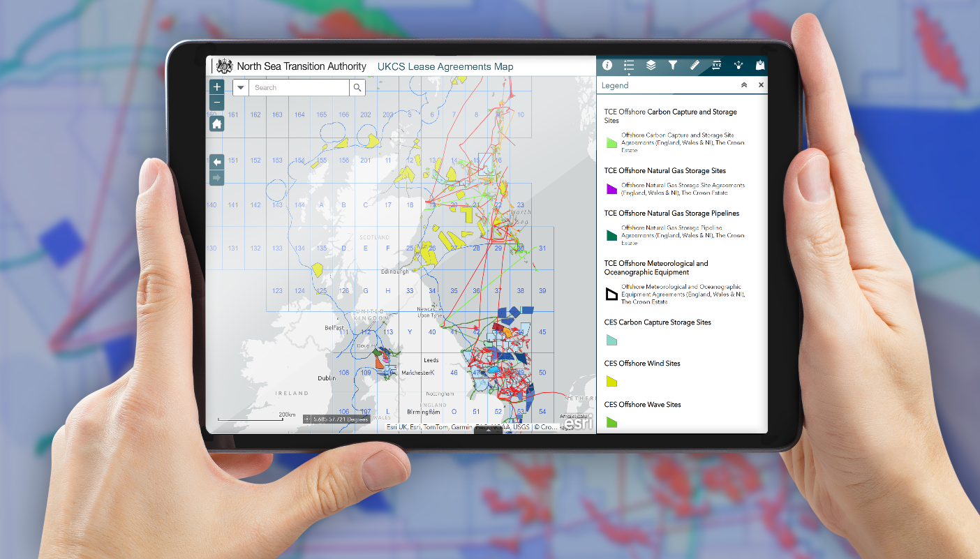Click the CES Offshore Wind Sites heading
Image resolution: width=980 pixels, height=559 pixels.
point(642,363)
